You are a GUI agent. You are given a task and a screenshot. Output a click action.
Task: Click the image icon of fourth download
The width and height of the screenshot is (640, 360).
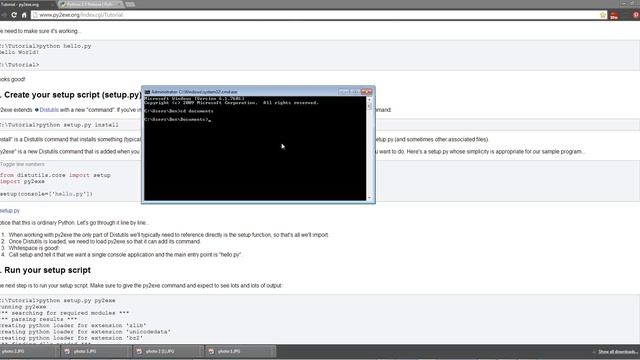pyautogui.click(x=211, y=351)
